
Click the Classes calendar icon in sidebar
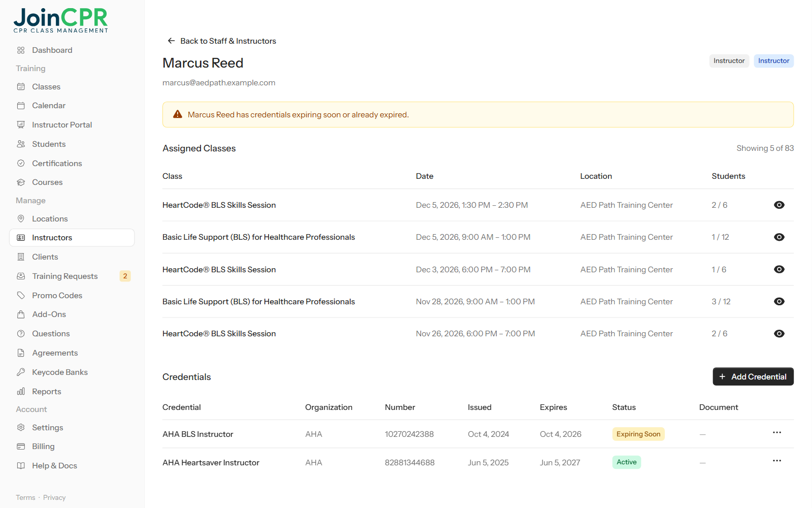tap(21, 87)
